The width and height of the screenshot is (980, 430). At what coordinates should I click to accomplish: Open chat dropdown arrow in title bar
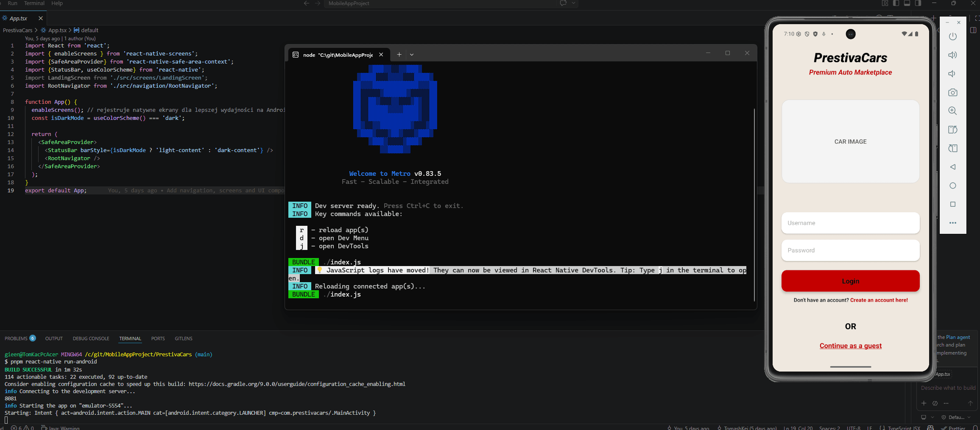(x=573, y=3)
